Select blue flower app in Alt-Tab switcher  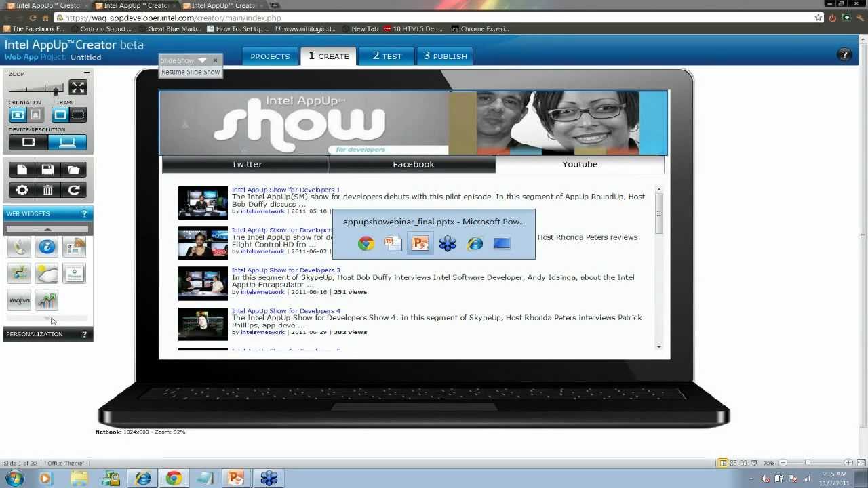[448, 244]
